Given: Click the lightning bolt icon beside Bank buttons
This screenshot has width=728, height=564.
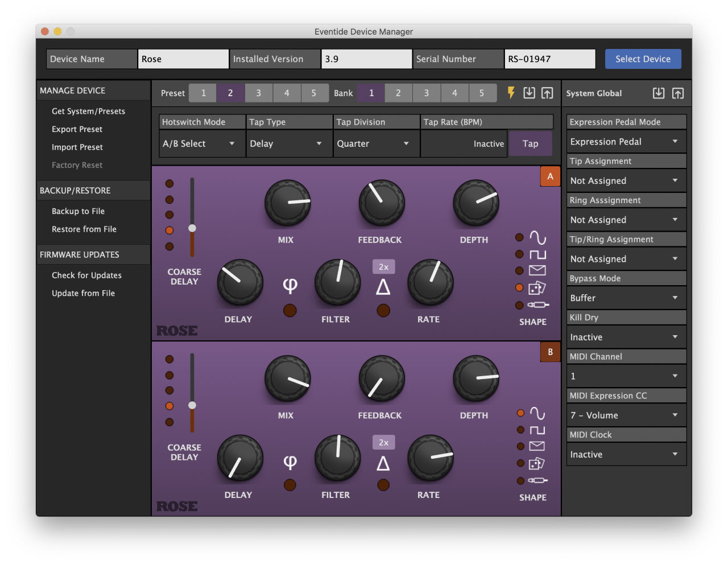Looking at the screenshot, I should click(x=511, y=93).
